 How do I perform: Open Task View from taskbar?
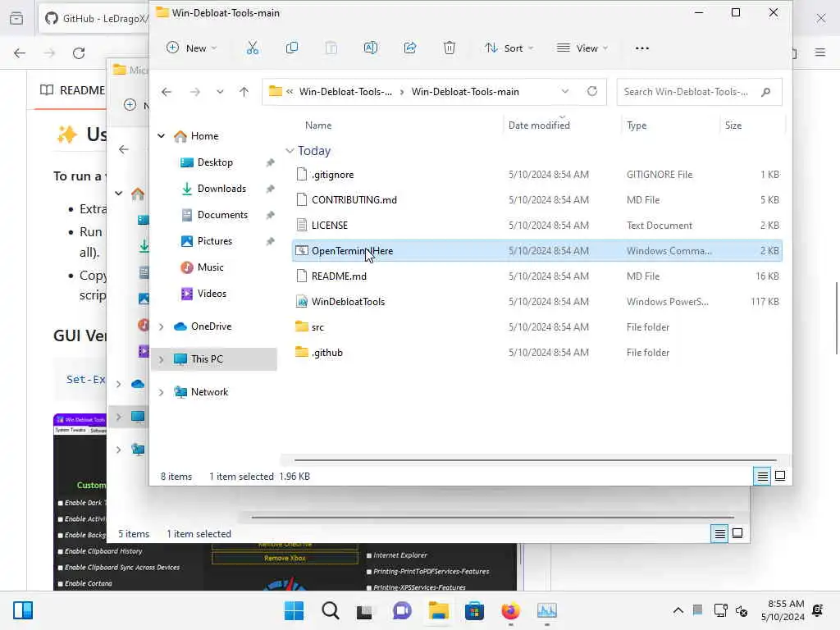point(365,610)
